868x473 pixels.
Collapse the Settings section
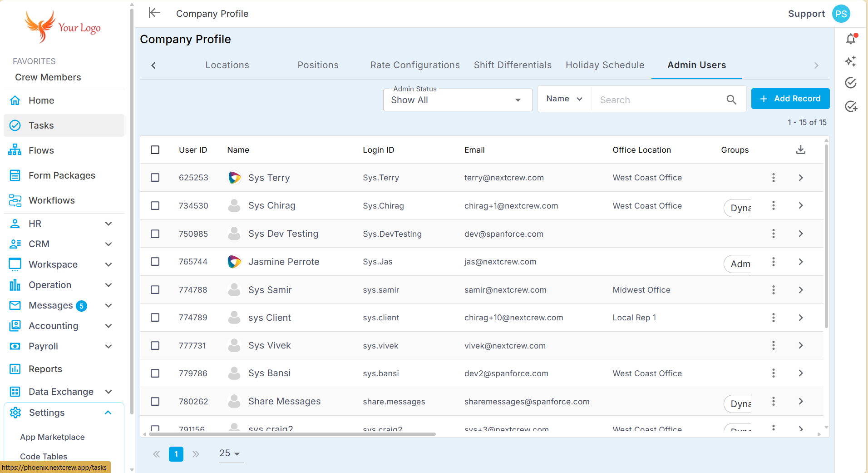tap(64, 413)
